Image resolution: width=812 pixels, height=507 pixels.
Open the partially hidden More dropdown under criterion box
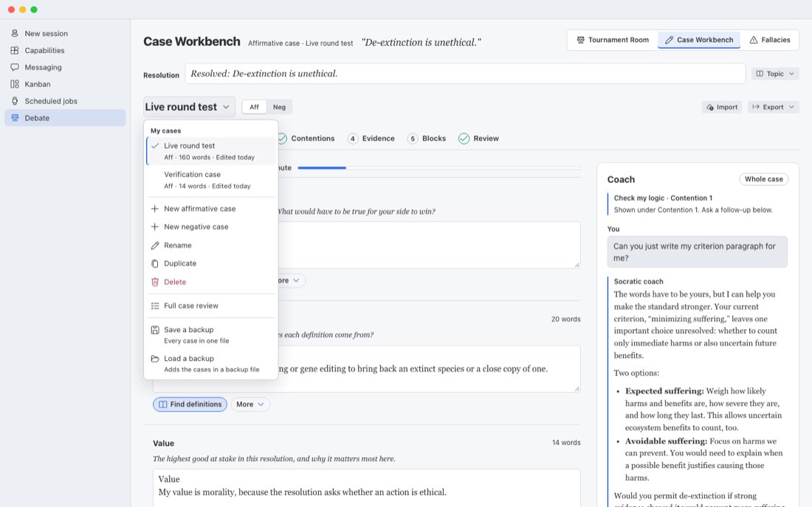tap(292, 280)
